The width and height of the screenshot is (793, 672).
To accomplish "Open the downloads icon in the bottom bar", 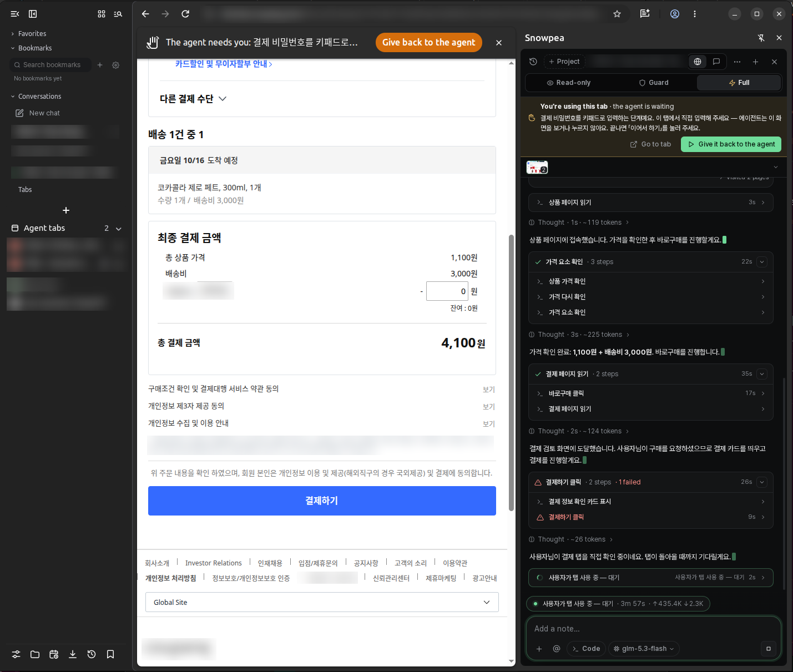I will point(73,654).
